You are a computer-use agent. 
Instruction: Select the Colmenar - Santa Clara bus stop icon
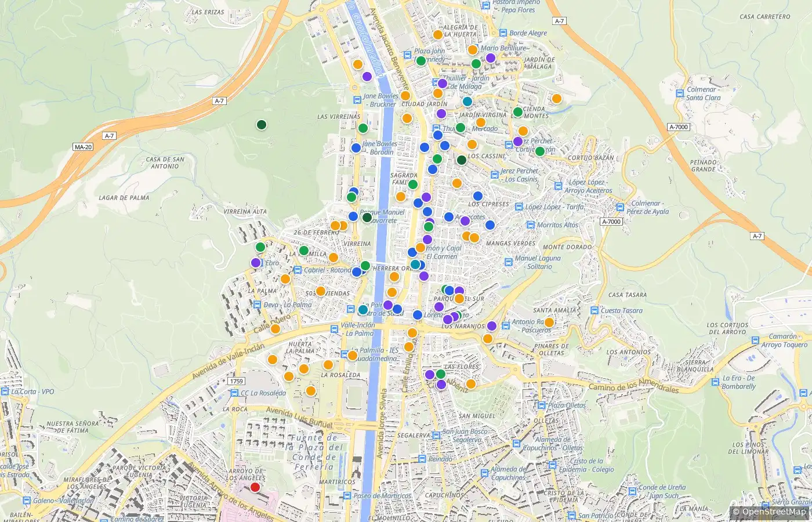(680, 93)
